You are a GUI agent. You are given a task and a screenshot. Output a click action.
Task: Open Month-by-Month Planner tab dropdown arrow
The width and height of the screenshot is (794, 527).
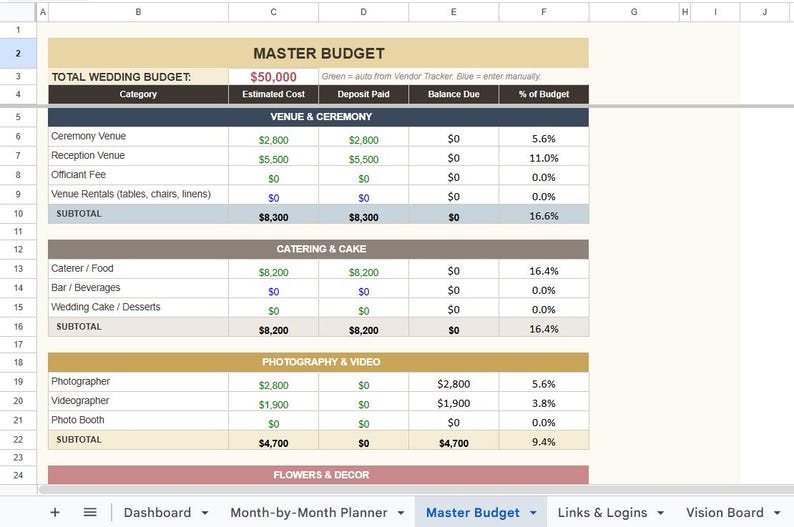(401, 513)
